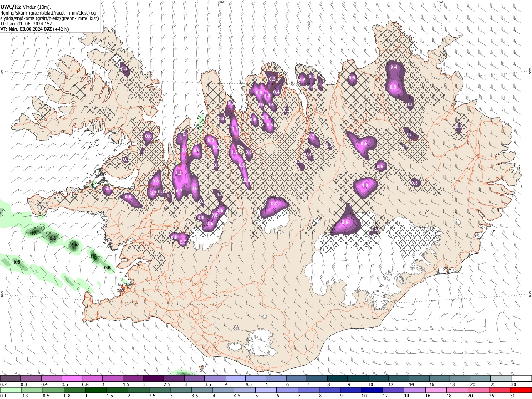Click the rain legend swatch from 14 to 16

(x=414, y=390)
